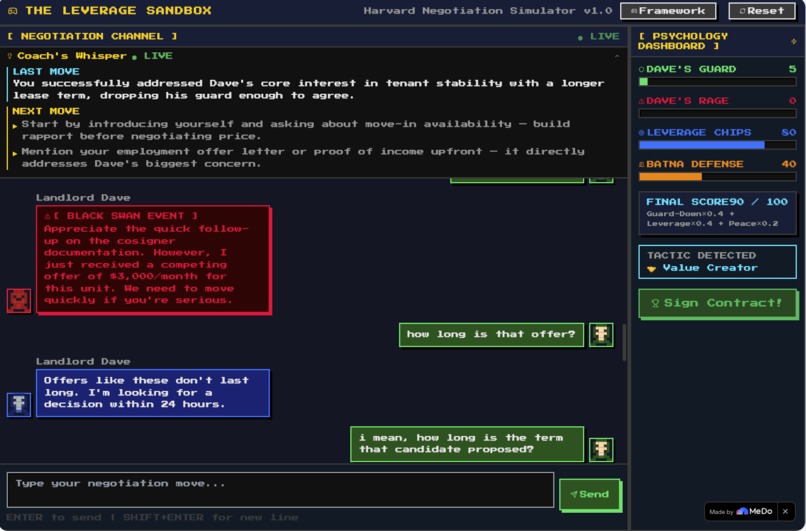The image size is (806, 531).
Task: Click the Dave's Rage progress bar
Action: point(717,113)
